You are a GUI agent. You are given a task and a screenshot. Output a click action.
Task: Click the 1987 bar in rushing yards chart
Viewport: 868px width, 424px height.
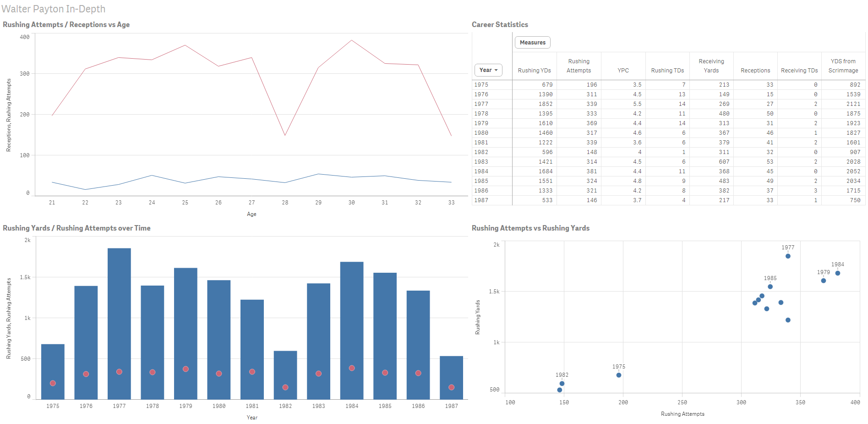(451, 378)
